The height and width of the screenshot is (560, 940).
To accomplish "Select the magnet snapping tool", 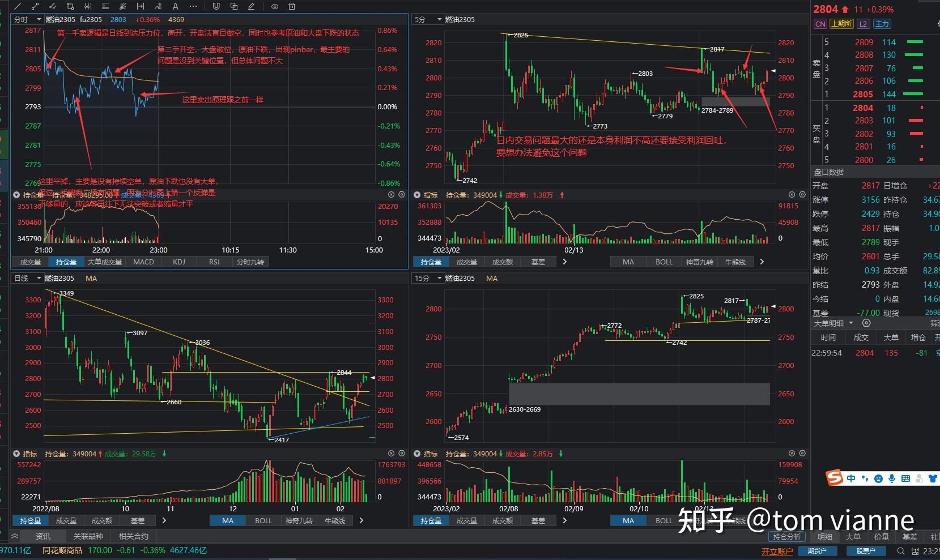I will click(215, 6).
